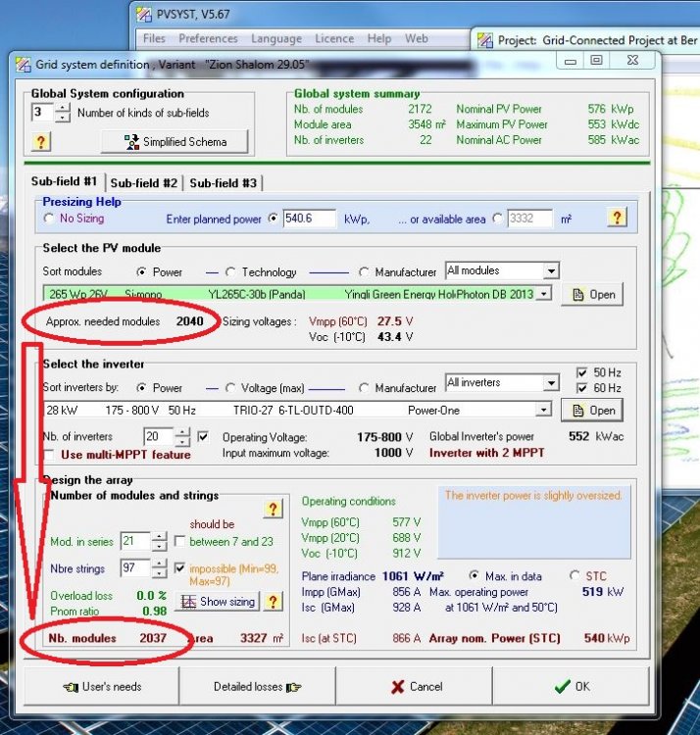This screenshot has height=735, width=700.
Task: Click the help icon beside Show sizing
Action: (274, 602)
